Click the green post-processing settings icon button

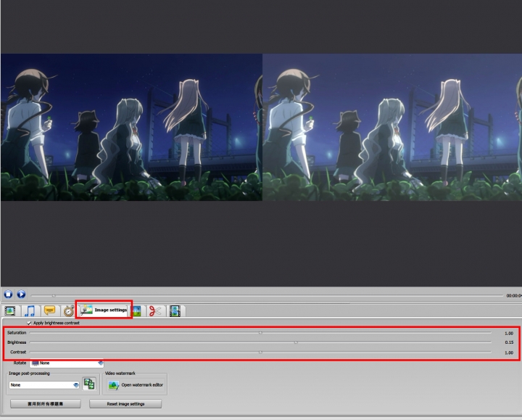[x=89, y=384]
